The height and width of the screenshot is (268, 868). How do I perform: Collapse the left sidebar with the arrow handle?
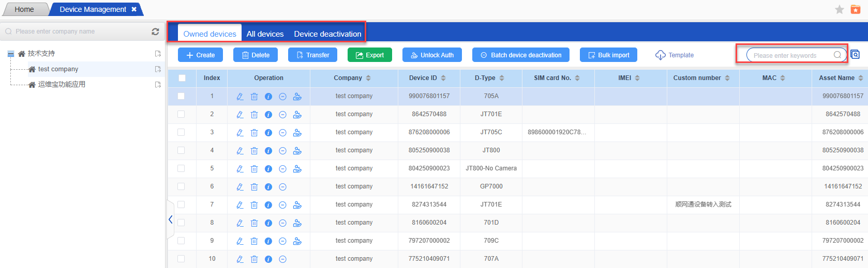tap(170, 219)
